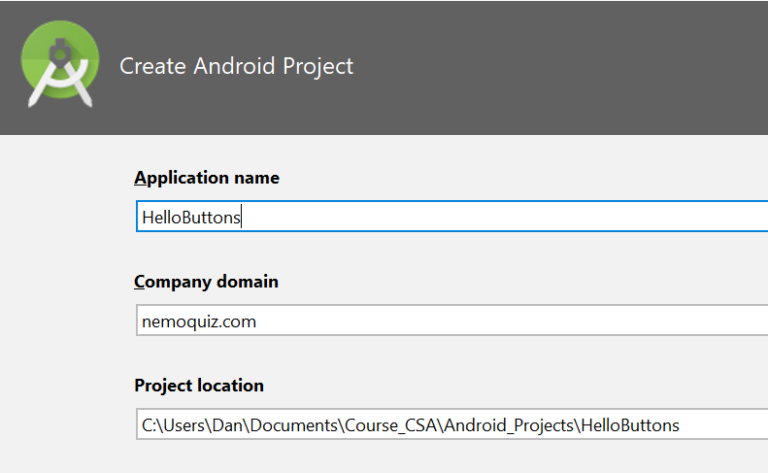768x473 pixels.
Task: Click "C:\Users" start of the location path
Action: 173,425
